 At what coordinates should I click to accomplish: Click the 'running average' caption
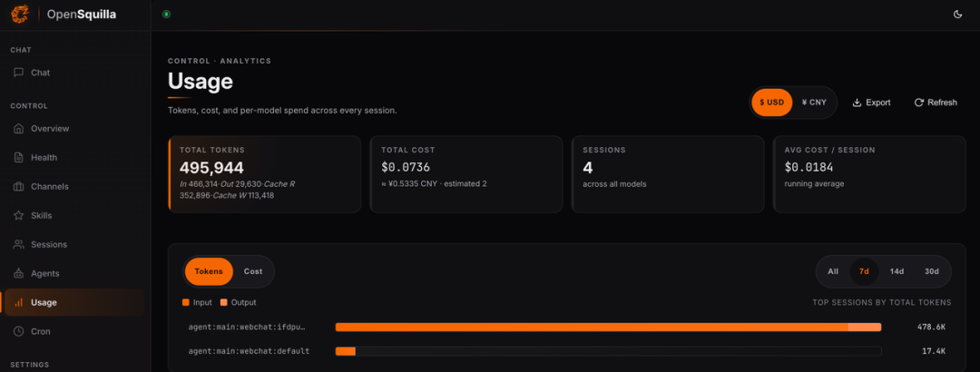[814, 184]
